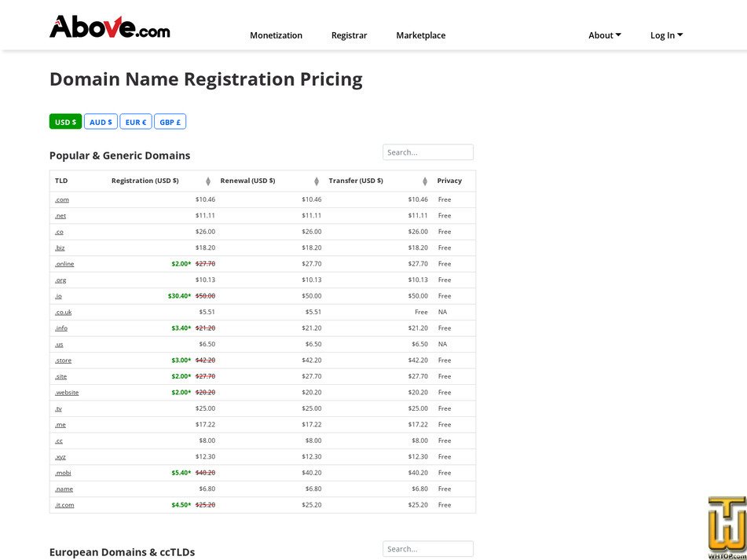Viewport: 747px width, 560px height.
Task: Click the Transfer (USD $) header text
Action: coord(356,181)
